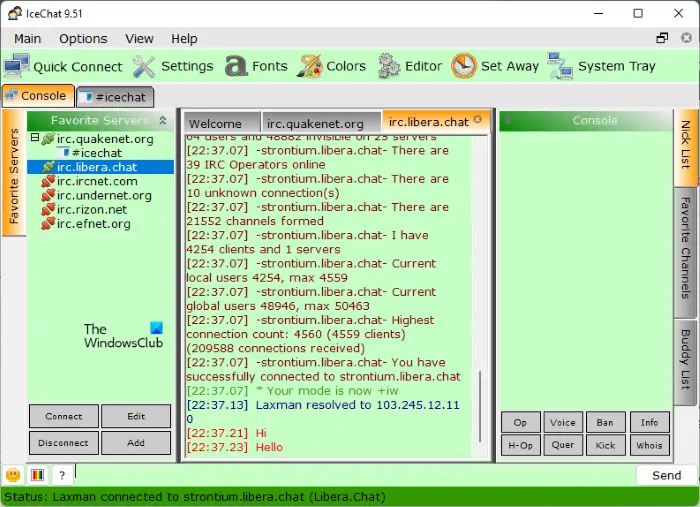Select the irc.quakenet.org console tab
Image resolution: width=700 pixels, height=507 pixels.
(x=322, y=123)
